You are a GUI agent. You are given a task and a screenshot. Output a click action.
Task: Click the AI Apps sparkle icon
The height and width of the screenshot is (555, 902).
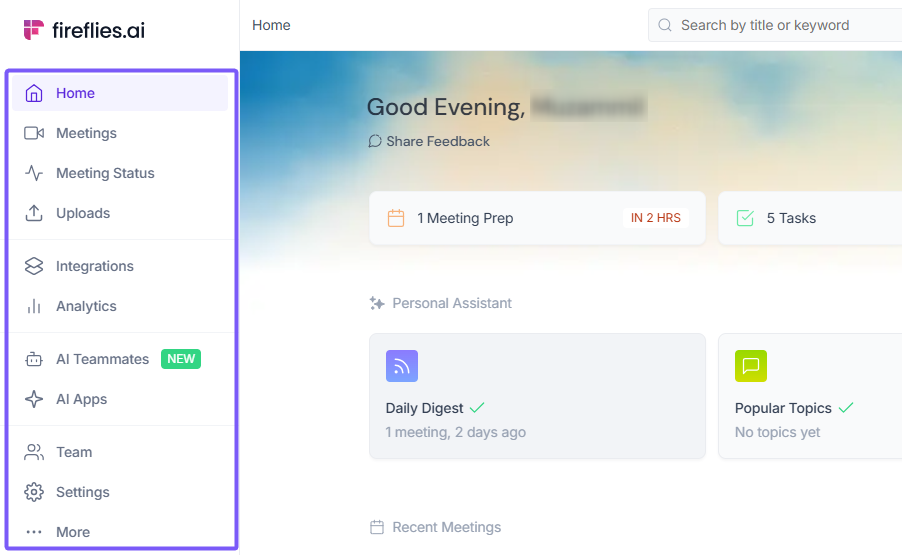coord(34,399)
